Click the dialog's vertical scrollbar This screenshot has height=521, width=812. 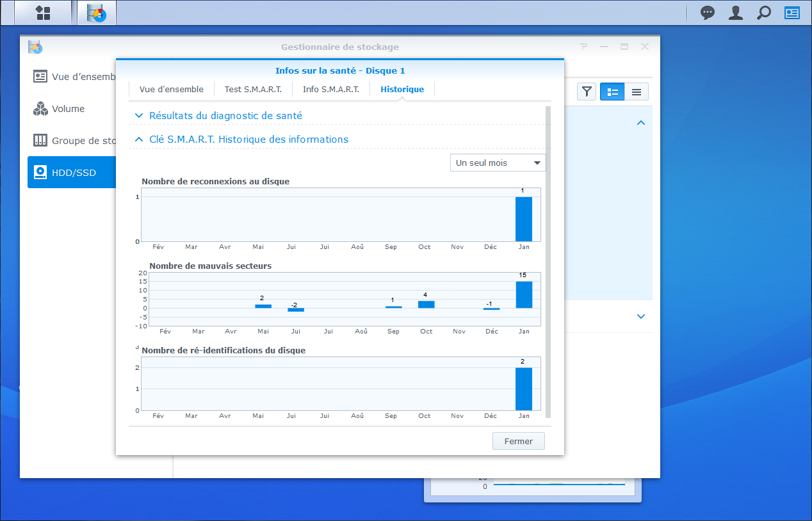(x=548, y=256)
